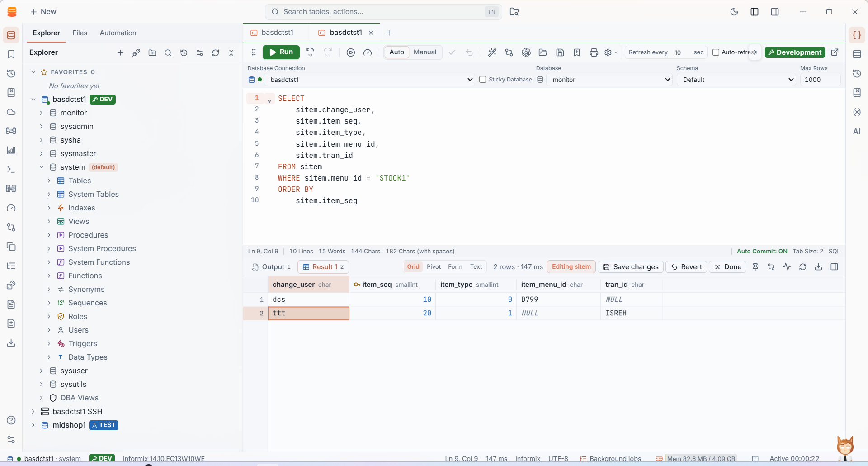
Task: Click the refresh results icon
Action: [x=802, y=267]
